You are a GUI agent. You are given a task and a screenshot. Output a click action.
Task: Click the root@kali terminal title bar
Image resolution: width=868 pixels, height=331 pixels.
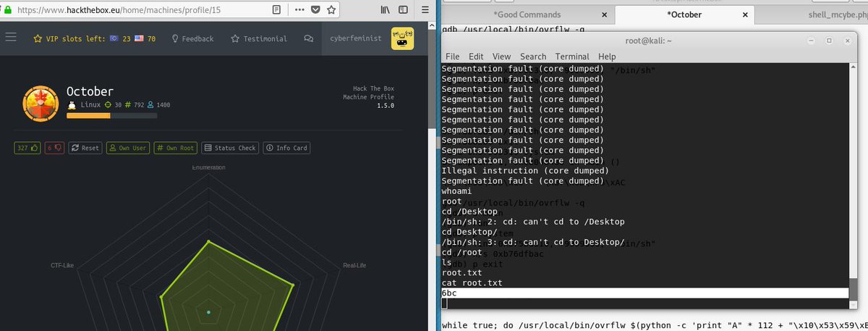[x=649, y=41]
